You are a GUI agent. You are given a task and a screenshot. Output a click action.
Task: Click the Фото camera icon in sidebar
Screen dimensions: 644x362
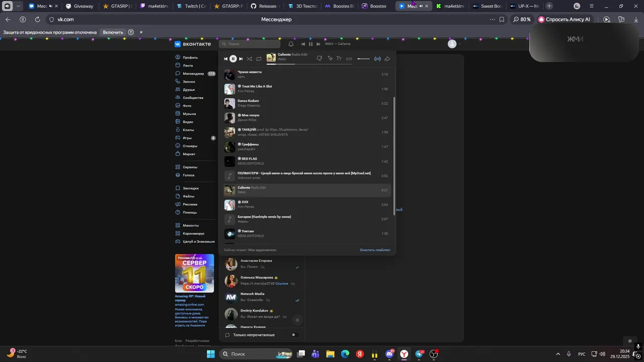(x=178, y=106)
